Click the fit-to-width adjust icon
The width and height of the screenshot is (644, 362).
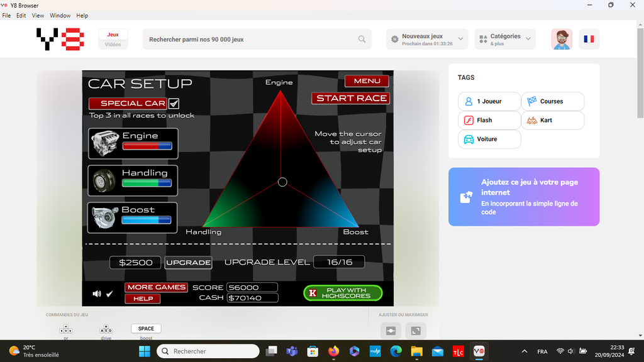(391, 331)
